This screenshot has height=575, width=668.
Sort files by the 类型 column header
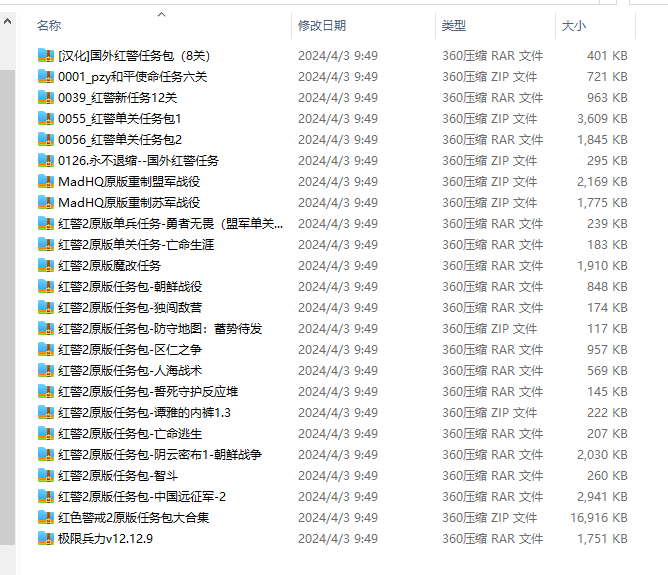click(454, 25)
